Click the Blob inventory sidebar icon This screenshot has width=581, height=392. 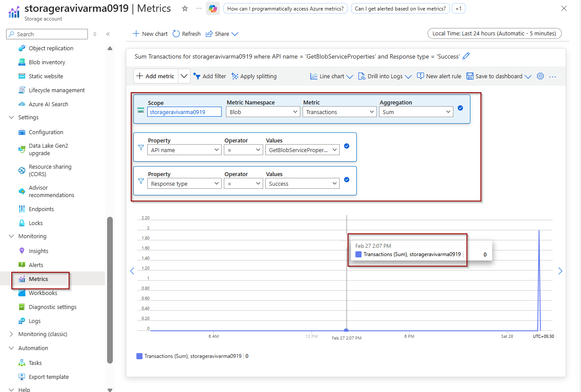pyautogui.click(x=22, y=62)
